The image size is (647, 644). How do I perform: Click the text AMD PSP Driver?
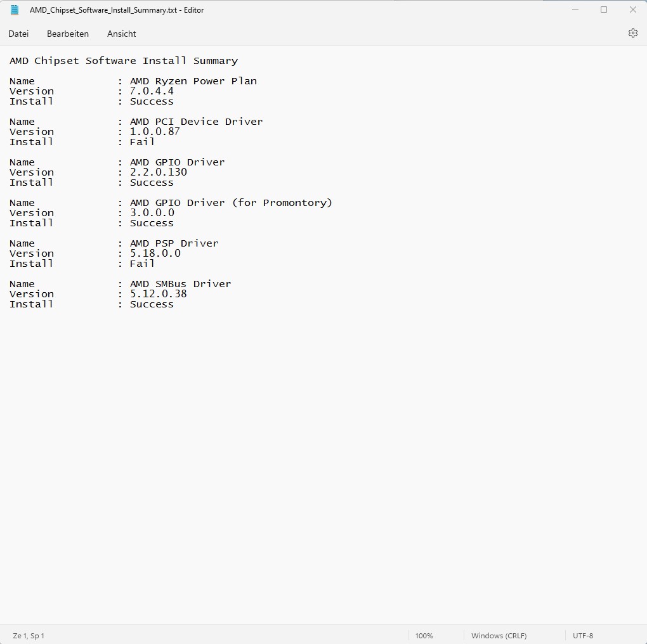click(174, 243)
